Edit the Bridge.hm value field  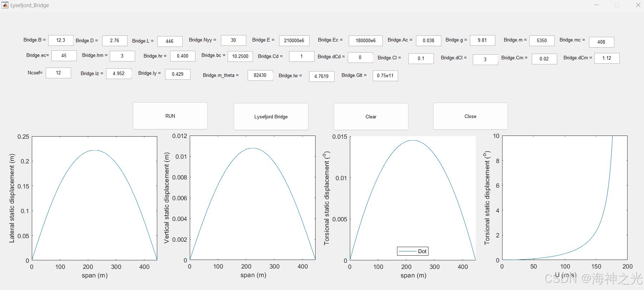pos(122,56)
